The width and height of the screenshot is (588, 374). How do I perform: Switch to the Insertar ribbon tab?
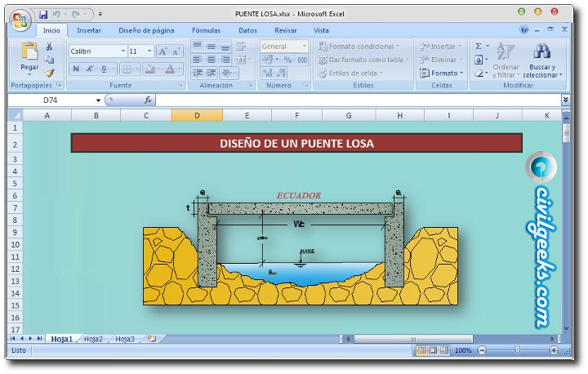89,30
